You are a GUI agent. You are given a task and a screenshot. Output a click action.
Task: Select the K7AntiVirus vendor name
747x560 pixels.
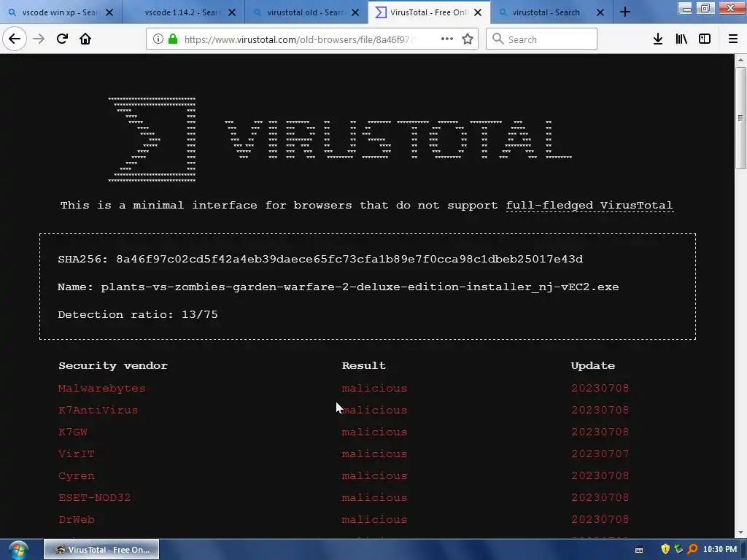(x=98, y=410)
